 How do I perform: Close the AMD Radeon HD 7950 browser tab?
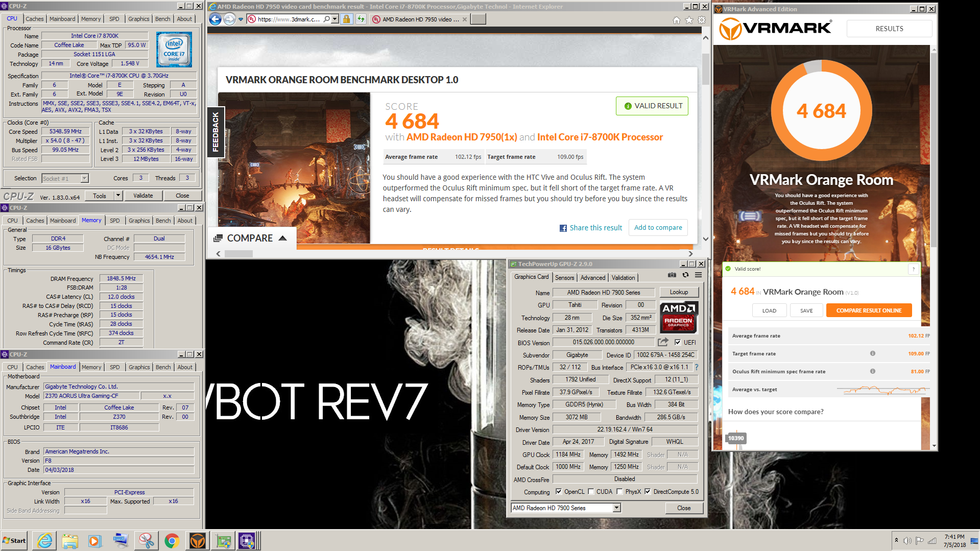[x=464, y=19]
